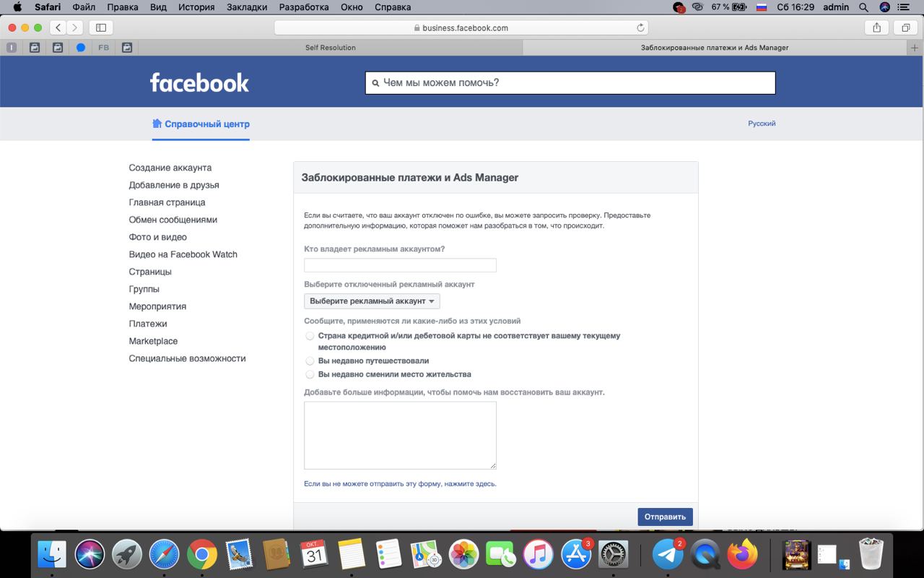Open 'Создание аккаунта' help topic
924x578 pixels.
170,168
